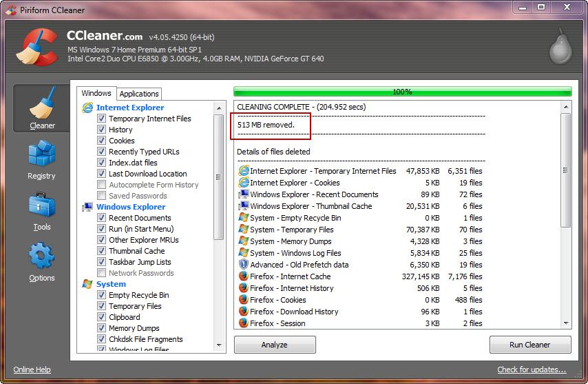Click Firefox icon for Session result

(x=244, y=323)
